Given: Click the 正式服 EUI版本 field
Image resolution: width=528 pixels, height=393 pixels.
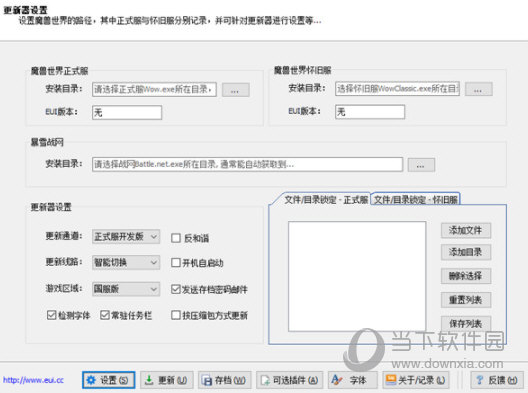Looking at the screenshot, I should click(x=127, y=112).
